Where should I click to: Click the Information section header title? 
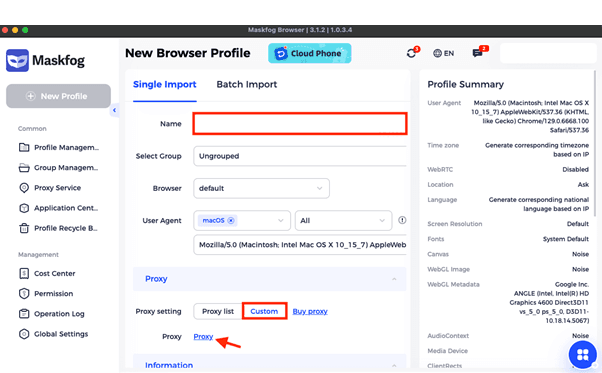click(x=169, y=365)
